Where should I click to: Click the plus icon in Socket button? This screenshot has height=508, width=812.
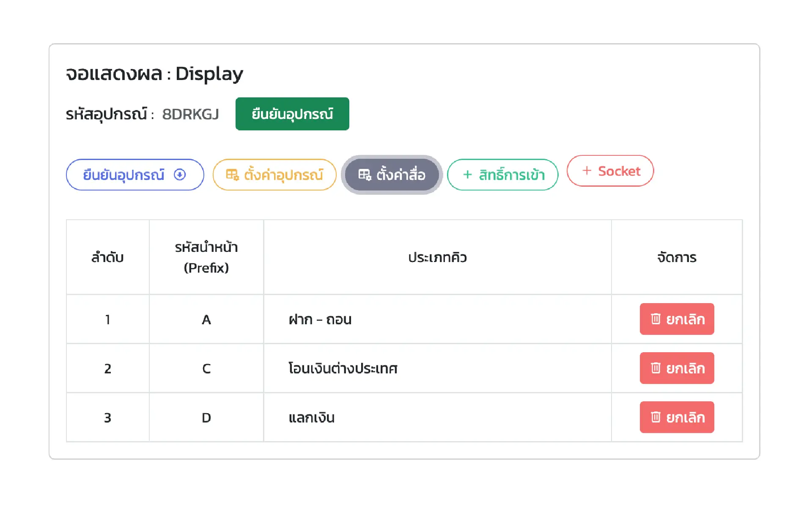click(x=587, y=170)
